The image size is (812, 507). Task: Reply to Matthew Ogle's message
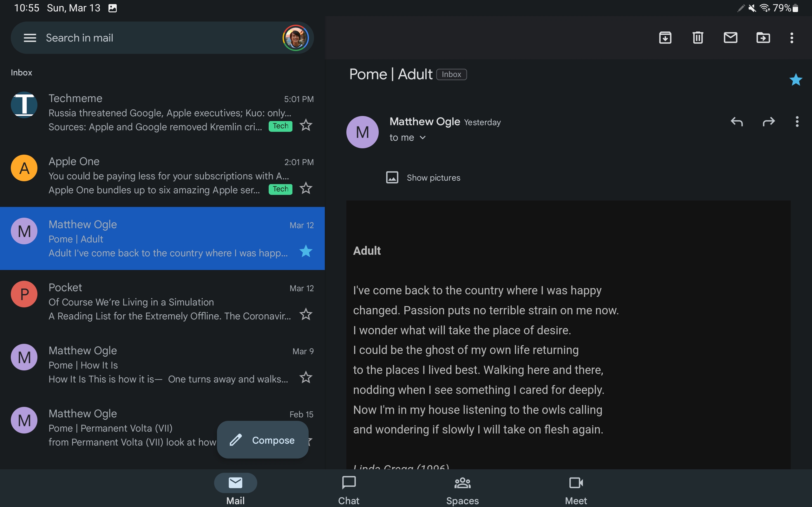(x=737, y=121)
